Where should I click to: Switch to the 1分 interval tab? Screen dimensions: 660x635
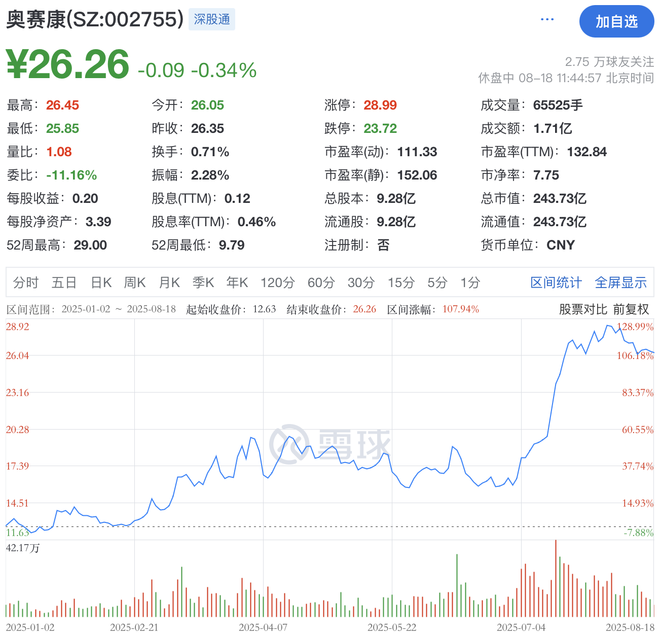(470, 282)
